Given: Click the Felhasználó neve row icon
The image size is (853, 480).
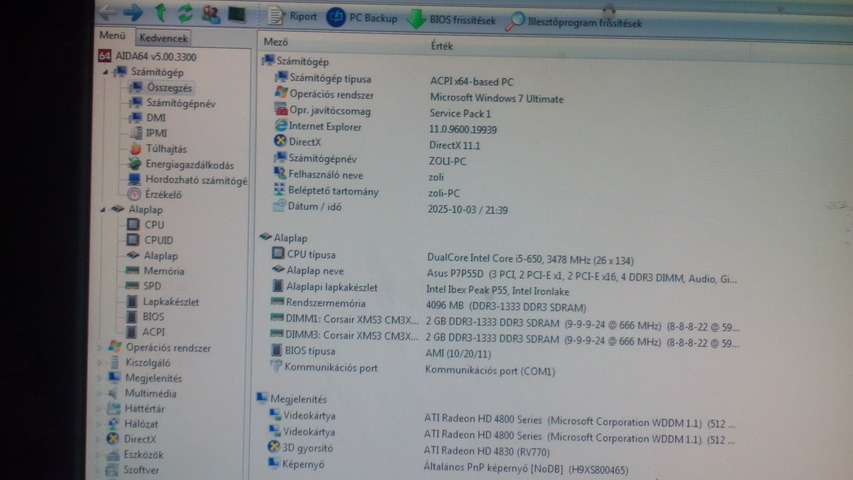Looking at the screenshot, I should tap(280, 174).
